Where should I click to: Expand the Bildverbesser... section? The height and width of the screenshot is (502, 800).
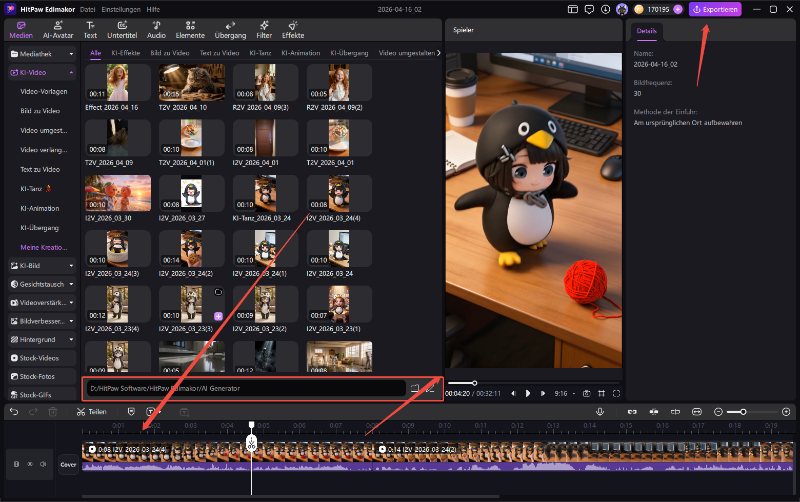[71, 321]
